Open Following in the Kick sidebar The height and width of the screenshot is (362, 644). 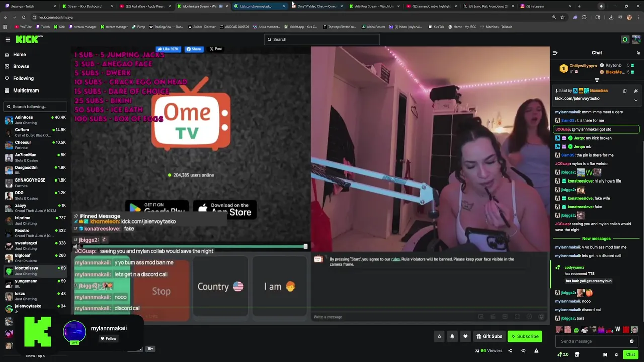23,78
